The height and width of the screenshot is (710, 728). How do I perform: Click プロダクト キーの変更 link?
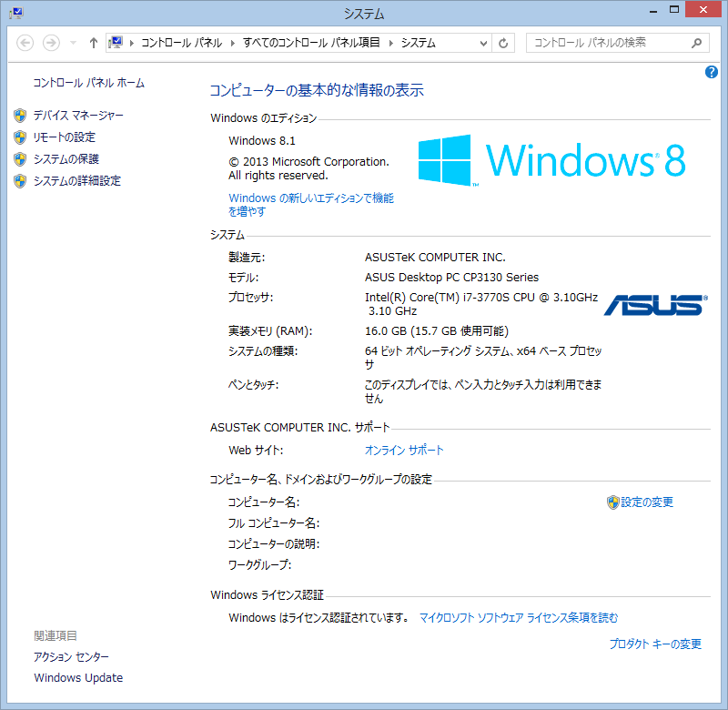click(655, 644)
